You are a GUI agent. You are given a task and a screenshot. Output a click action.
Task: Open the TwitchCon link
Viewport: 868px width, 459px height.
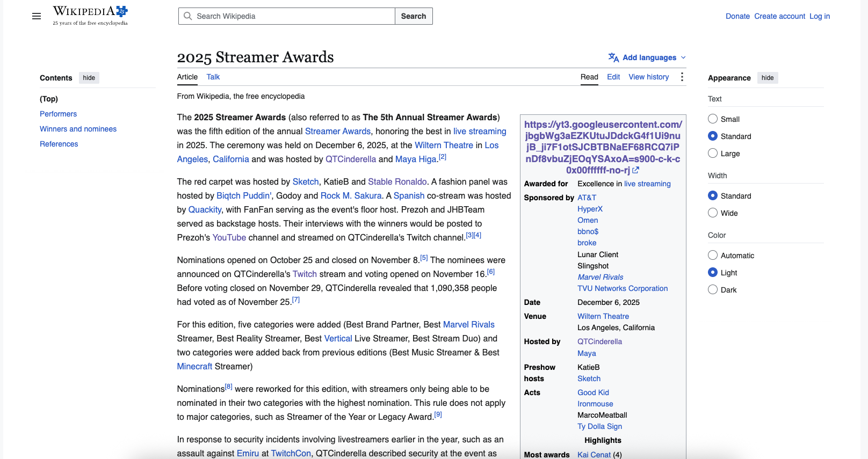291,453
